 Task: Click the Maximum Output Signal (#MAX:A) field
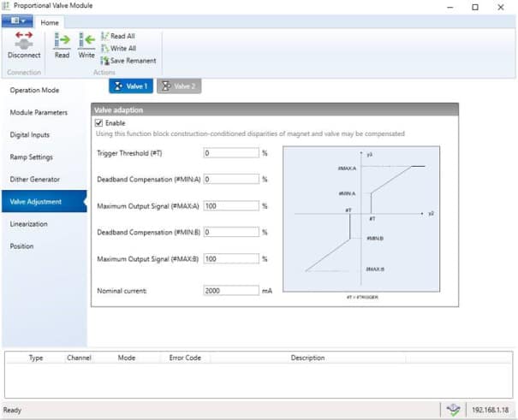pyautogui.click(x=230, y=206)
